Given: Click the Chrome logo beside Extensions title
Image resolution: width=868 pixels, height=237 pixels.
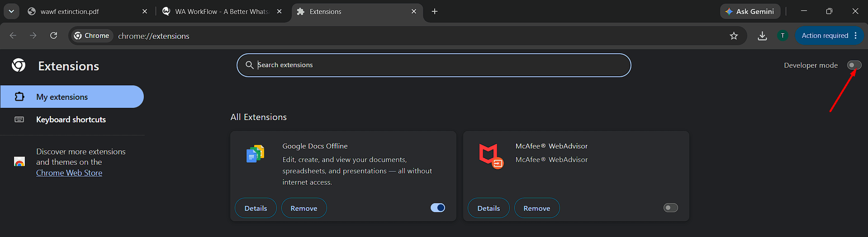Looking at the screenshot, I should point(19,65).
